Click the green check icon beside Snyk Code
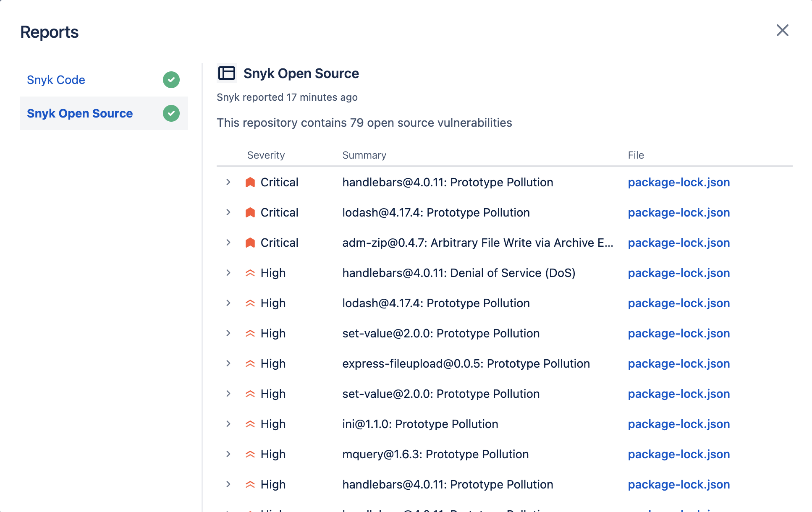The width and height of the screenshot is (812, 512). coord(171,80)
